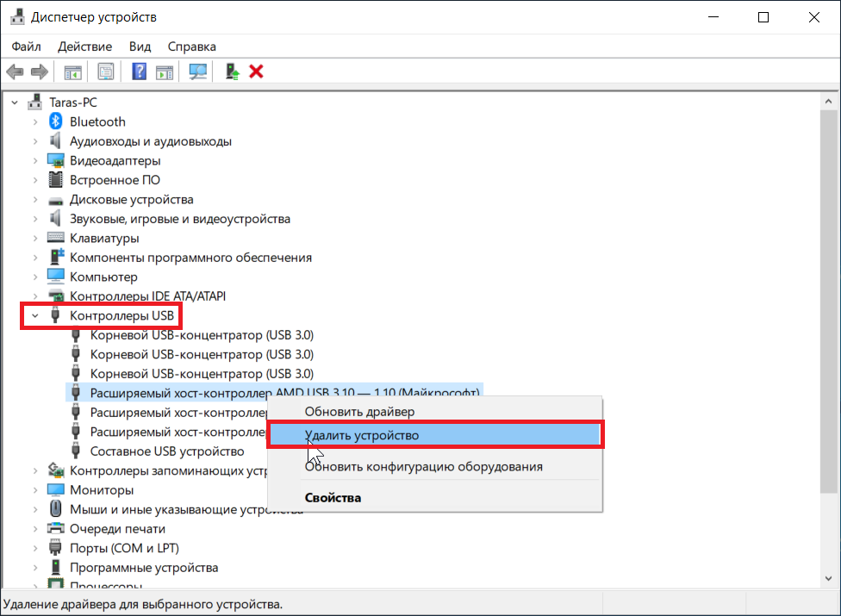
Task: Choose Обновить конфигурацию оборудования in context menu
Action: [x=434, y=466]
